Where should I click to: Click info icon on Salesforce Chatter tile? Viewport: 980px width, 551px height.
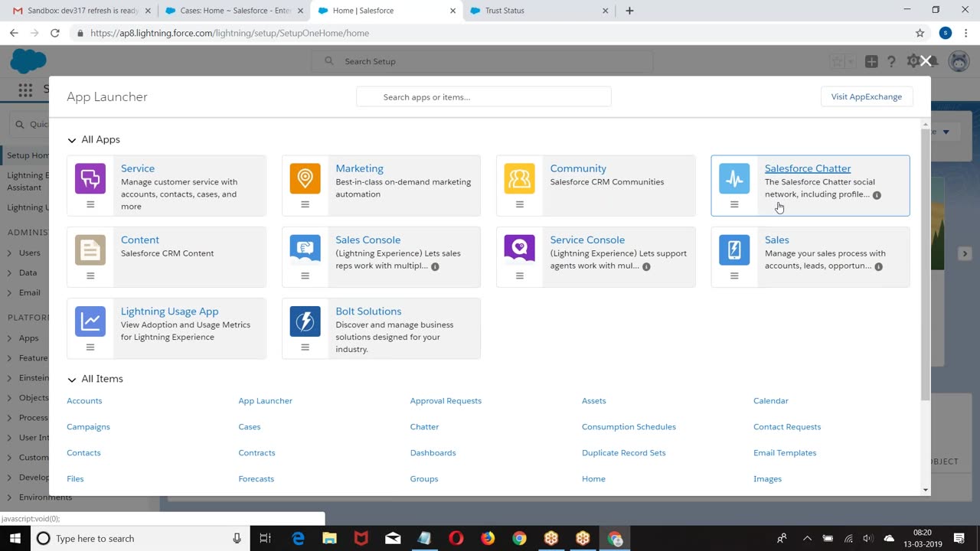pos(877,195)
